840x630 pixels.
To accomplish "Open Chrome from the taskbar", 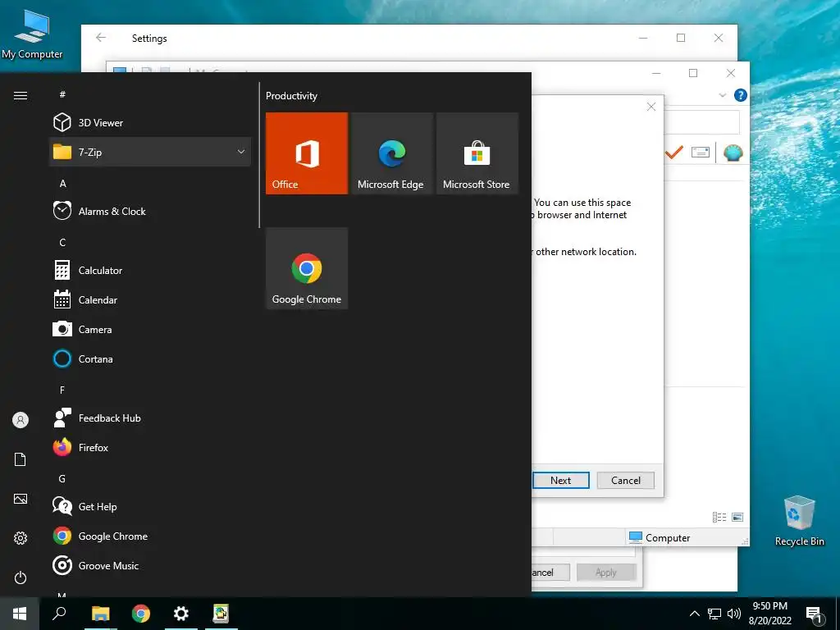I will pyautogui.click(x=141, y=614).
